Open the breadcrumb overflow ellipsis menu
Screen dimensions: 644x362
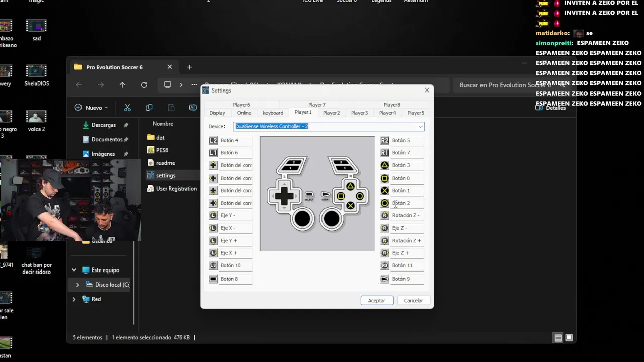tap(194, 85)
